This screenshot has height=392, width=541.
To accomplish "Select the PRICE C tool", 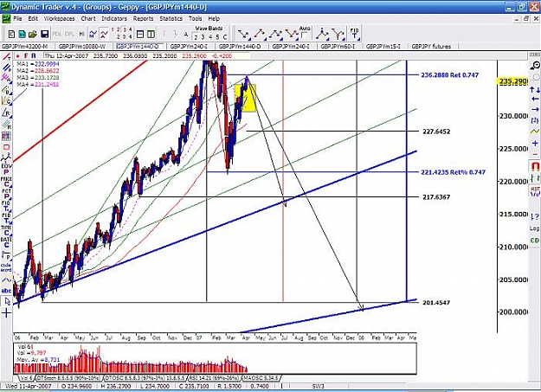I will [6, 182].
